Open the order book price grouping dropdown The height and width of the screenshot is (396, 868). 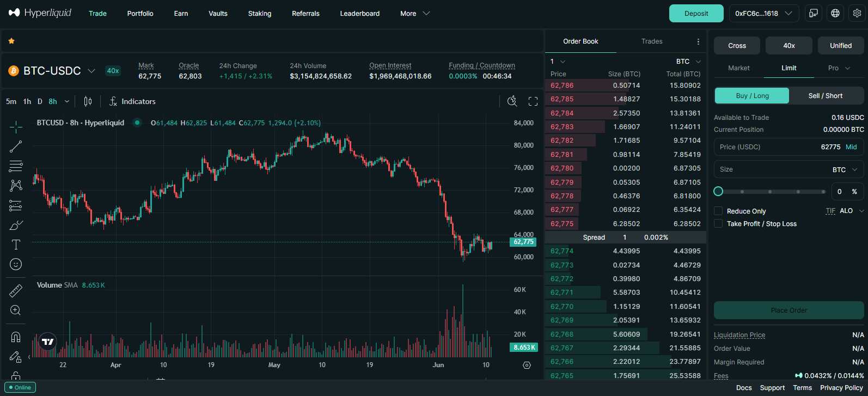pos(558,62)
